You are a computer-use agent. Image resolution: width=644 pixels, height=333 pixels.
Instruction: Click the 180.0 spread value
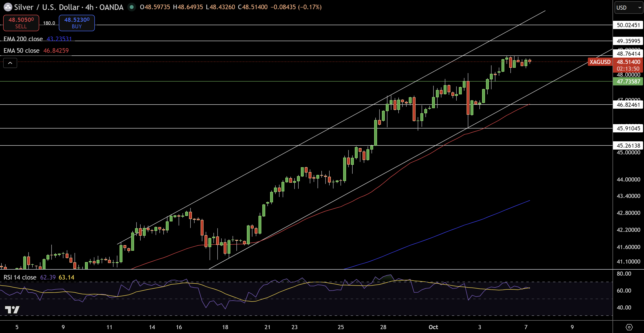point(49,23)
